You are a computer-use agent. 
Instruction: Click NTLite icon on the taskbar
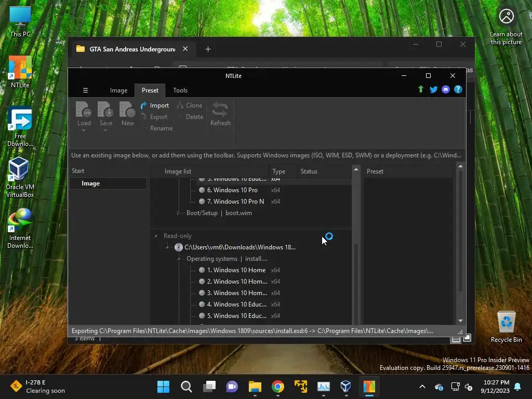pos(369,387)
